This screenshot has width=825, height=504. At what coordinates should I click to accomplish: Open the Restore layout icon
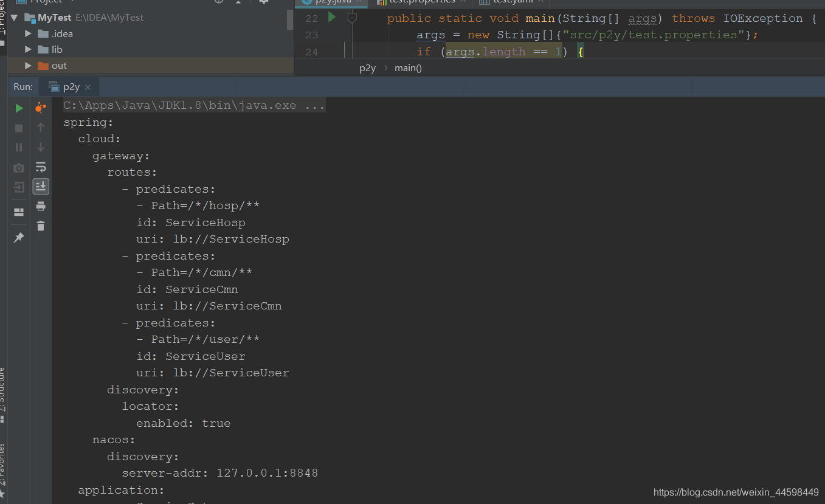[x=19, y=212]
